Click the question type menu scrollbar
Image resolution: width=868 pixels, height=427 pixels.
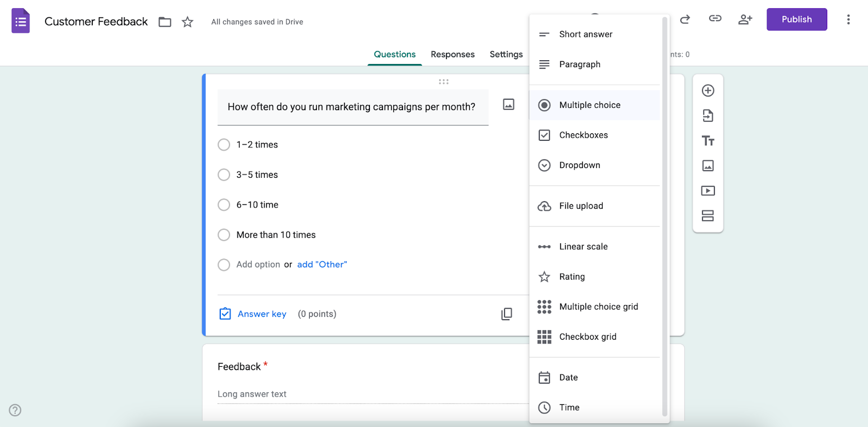pyautogui.click(x=665, y=217)
